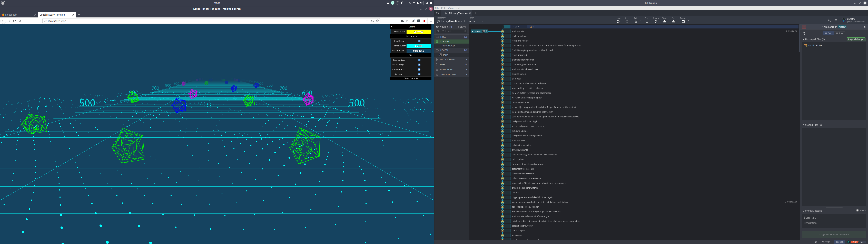Stash changes with the Stash icon
The width and height of the screenshot is (868, 244).
(665, 22)
